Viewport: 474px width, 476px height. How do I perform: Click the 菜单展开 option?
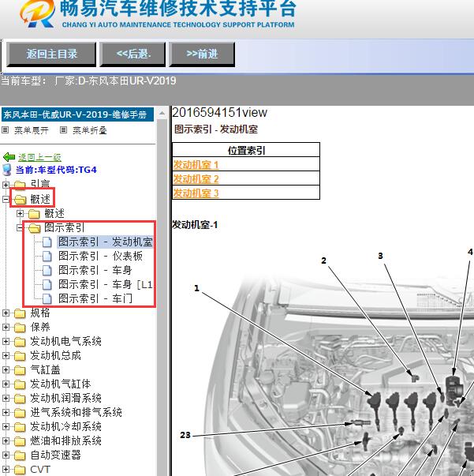click(32, 130)
